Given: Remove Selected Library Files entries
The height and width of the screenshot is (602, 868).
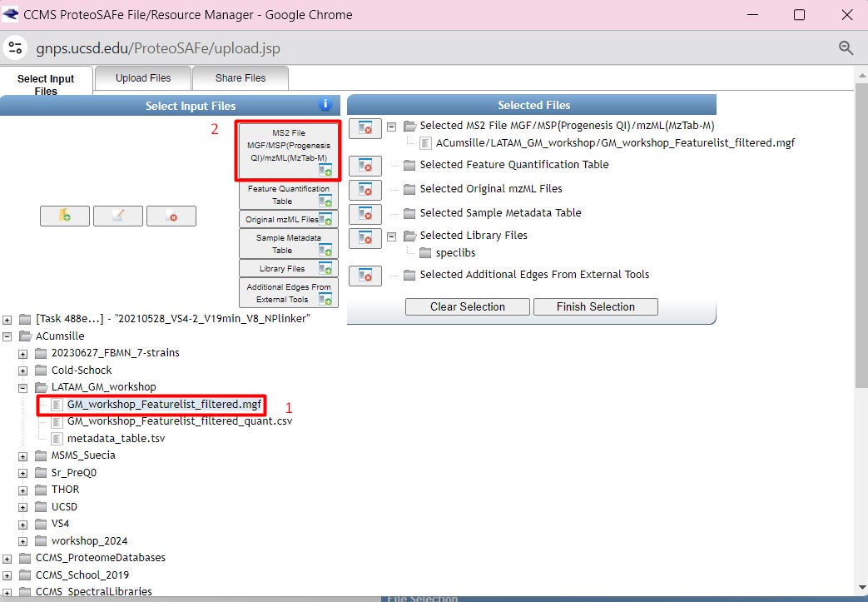Looking at the screenshot, I should [x=365, y=238].
